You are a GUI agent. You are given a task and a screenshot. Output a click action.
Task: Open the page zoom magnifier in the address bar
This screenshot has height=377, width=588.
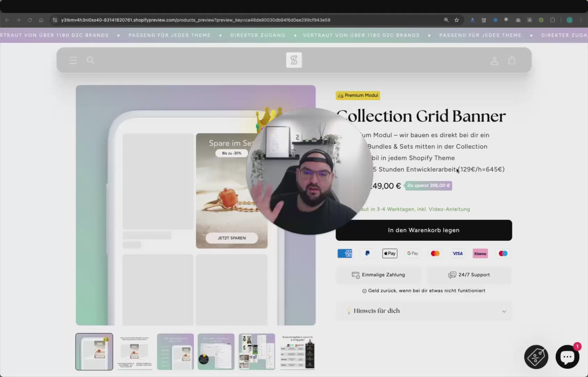click(446, 20)
